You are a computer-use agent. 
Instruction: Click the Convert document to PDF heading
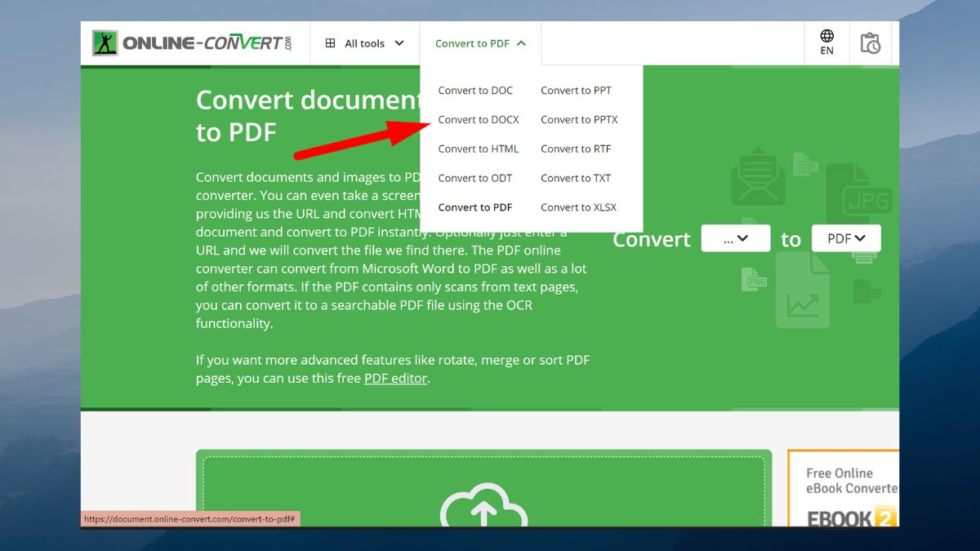tap(308, 115)
